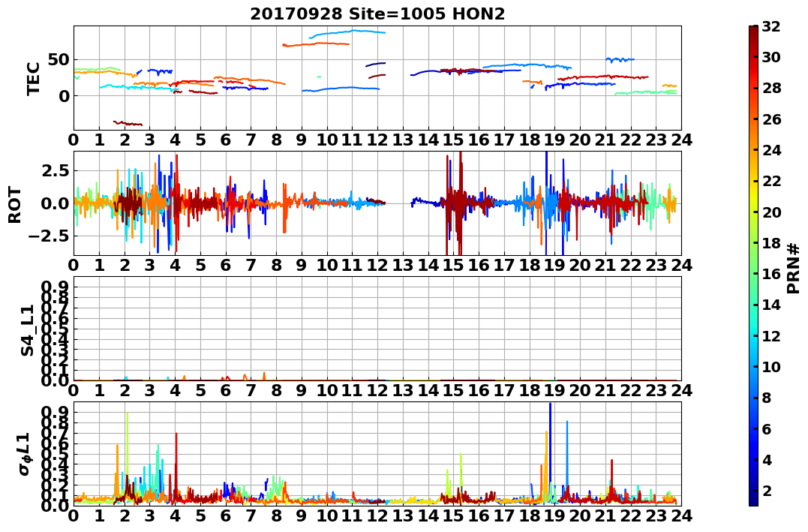Click the "50" tick on TEC axis
Image resolution: width=808 pixels, height=532 pixels.
click(x=59, y=60)
